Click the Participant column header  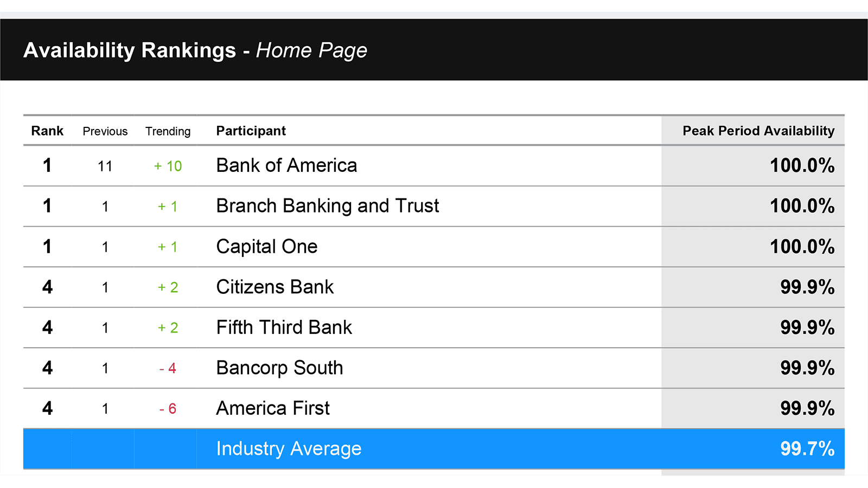pyautogui.click(x=251, y=131)
